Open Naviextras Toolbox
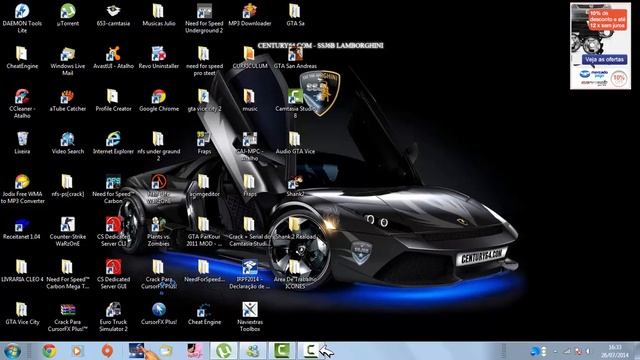The height and width of the screenshot is (360, 640). click(250, 317)
